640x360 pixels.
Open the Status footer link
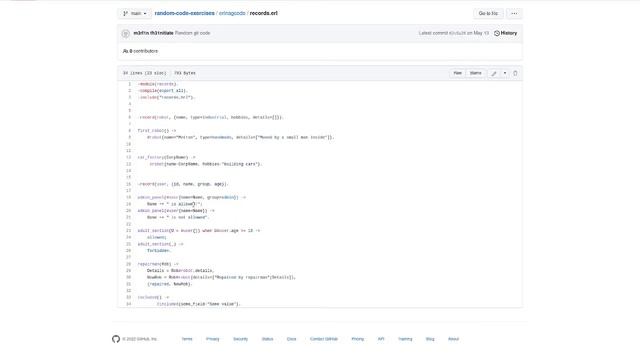tap(267, 339)
